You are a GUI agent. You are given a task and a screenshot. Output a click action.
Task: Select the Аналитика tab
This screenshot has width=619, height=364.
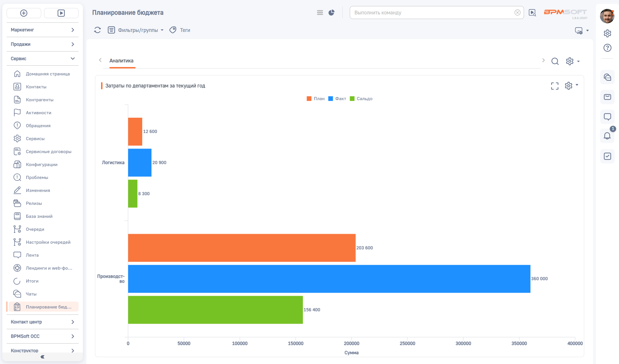[121, 61]
